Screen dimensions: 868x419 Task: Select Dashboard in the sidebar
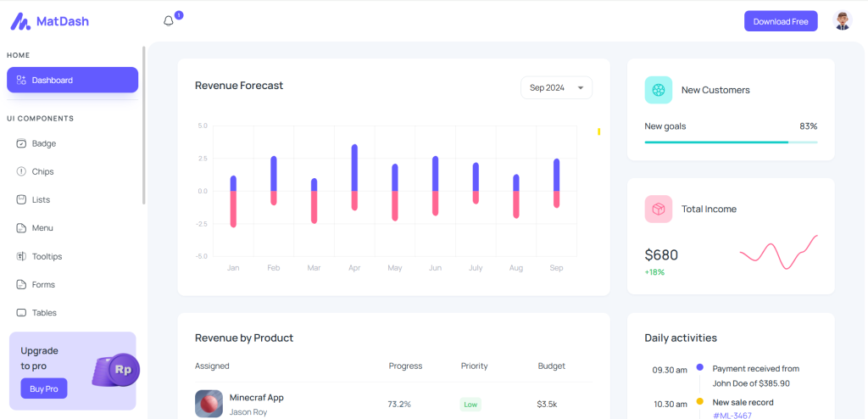pyautogui.click(x=72, y=80)
